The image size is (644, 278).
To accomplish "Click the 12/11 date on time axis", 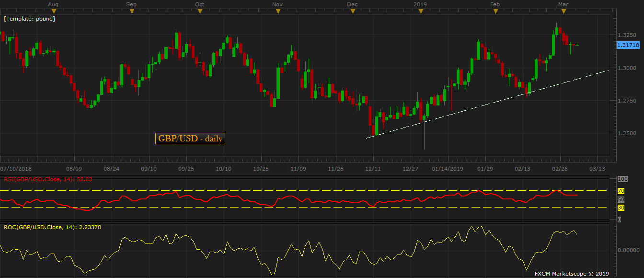I will click(x=373, y=169).
